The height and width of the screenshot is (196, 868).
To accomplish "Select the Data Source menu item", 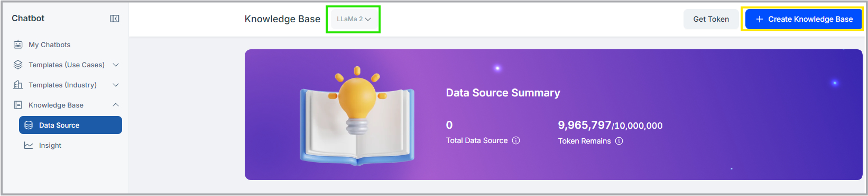I will (x=70, y=125).
